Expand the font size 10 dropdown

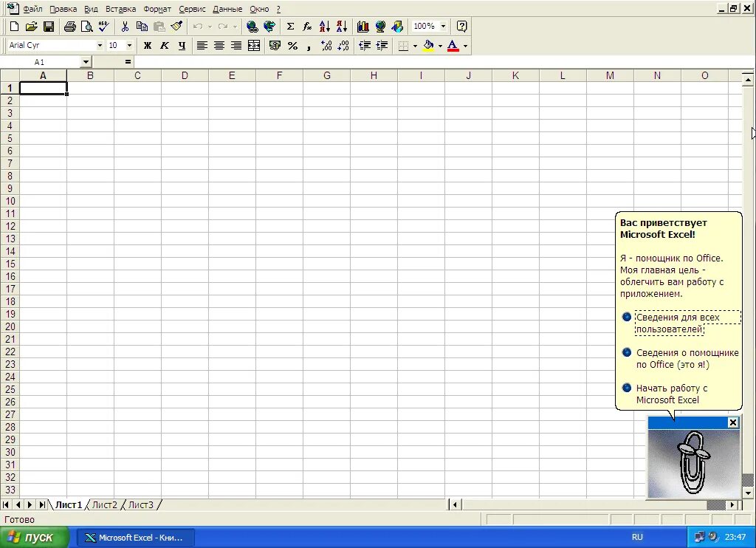pyautogui.click(x=129, y=45)
